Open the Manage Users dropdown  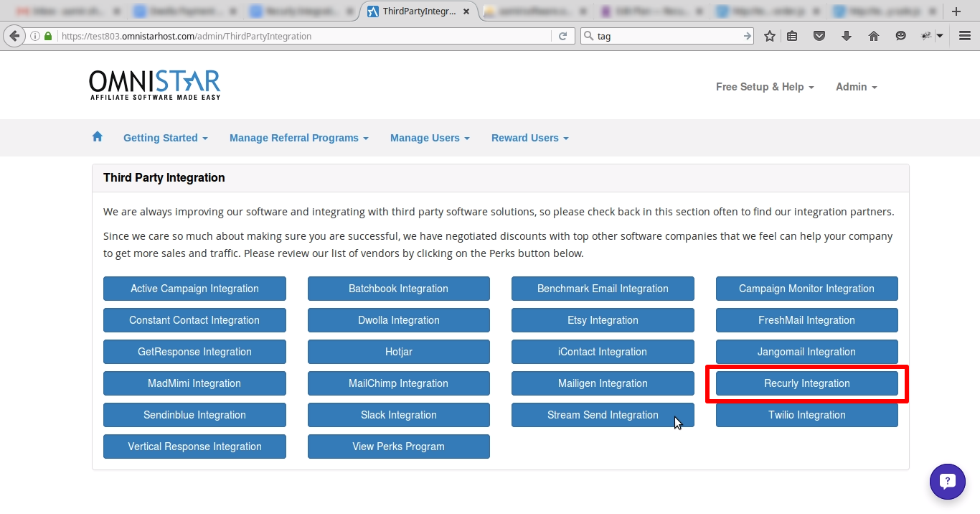click(x=430, y=138)
